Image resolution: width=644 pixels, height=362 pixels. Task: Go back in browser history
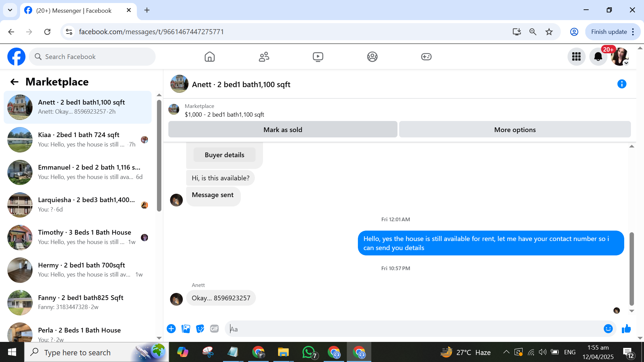(11, 32)
